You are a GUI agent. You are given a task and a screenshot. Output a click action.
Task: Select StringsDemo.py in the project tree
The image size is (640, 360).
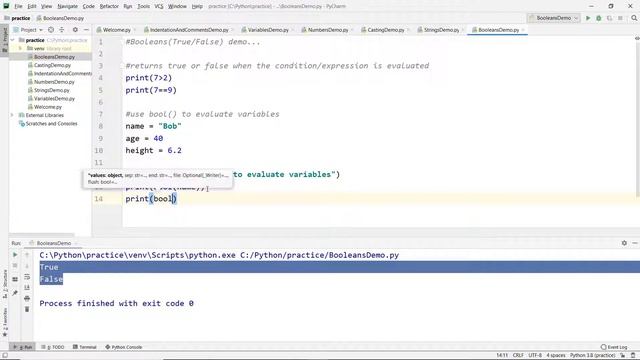[51, 90]
